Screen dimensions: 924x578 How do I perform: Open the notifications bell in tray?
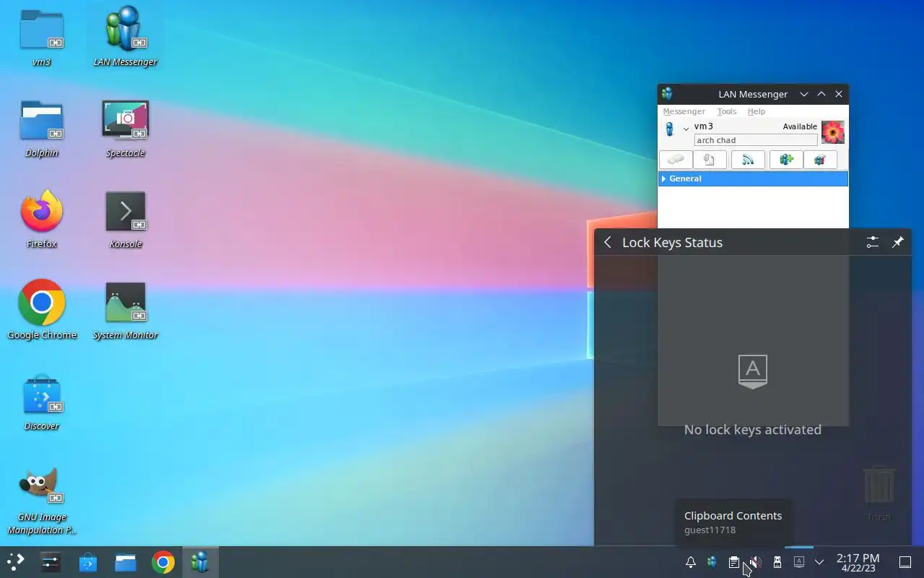[691, 562]
